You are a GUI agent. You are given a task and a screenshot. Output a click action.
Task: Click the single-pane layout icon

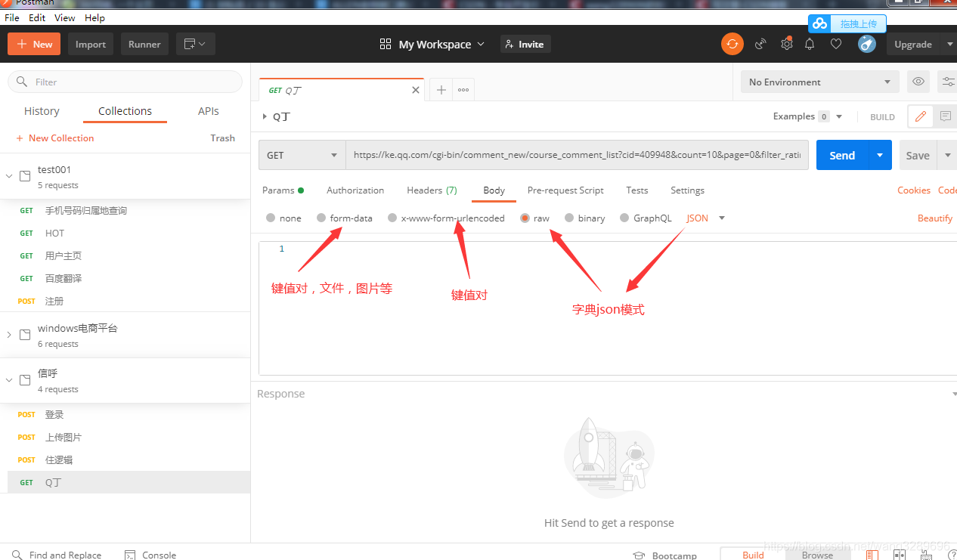[x=872, y=555]
